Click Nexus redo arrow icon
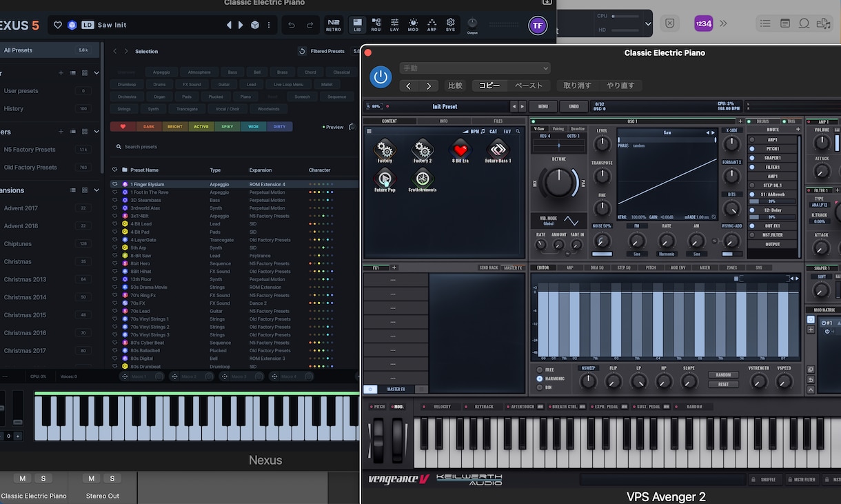The image size is (841, 504). (310, 25)
